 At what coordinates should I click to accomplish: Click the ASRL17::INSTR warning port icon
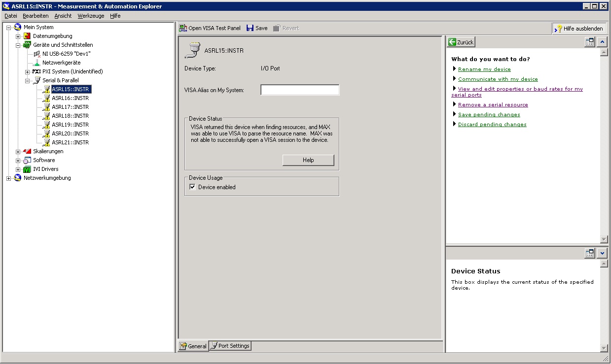pyautogui.click(x=46, y=107)
